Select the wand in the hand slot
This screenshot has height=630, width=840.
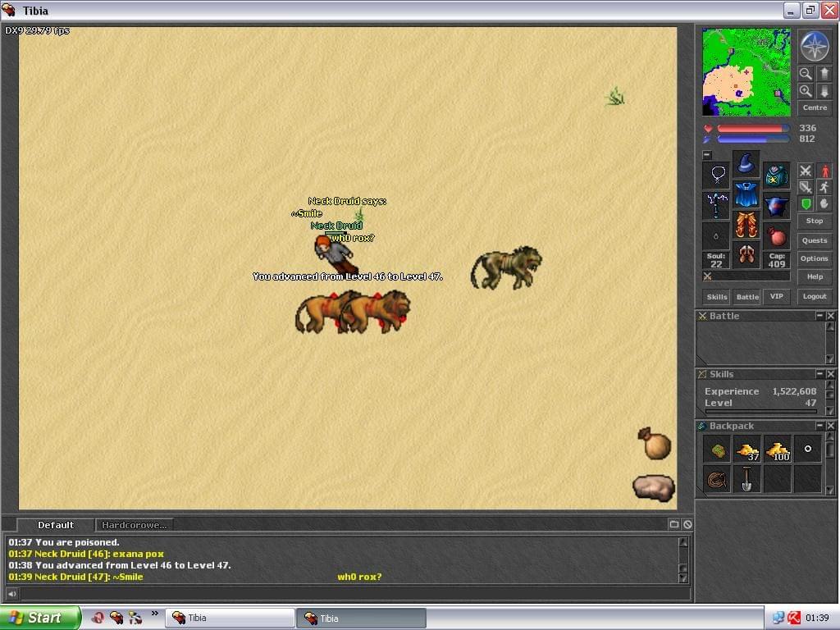(x=717, y=206)
